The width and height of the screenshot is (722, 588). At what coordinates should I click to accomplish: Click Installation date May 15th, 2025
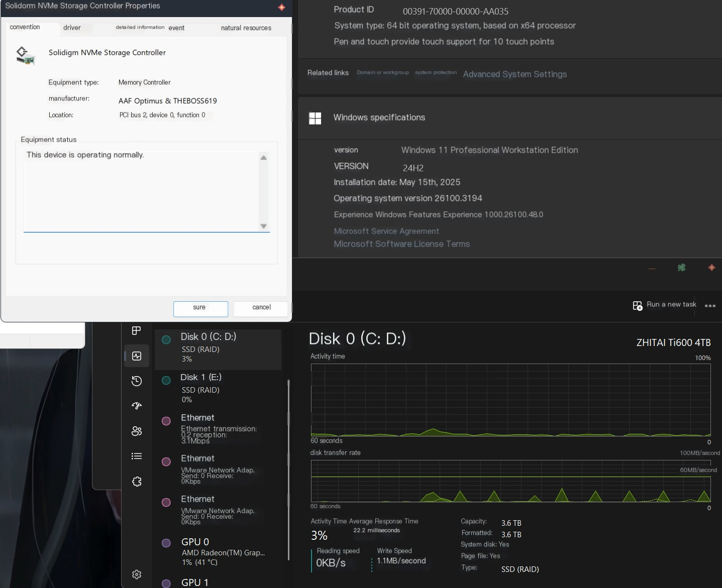pyautogui.click(x=397, y=182)
